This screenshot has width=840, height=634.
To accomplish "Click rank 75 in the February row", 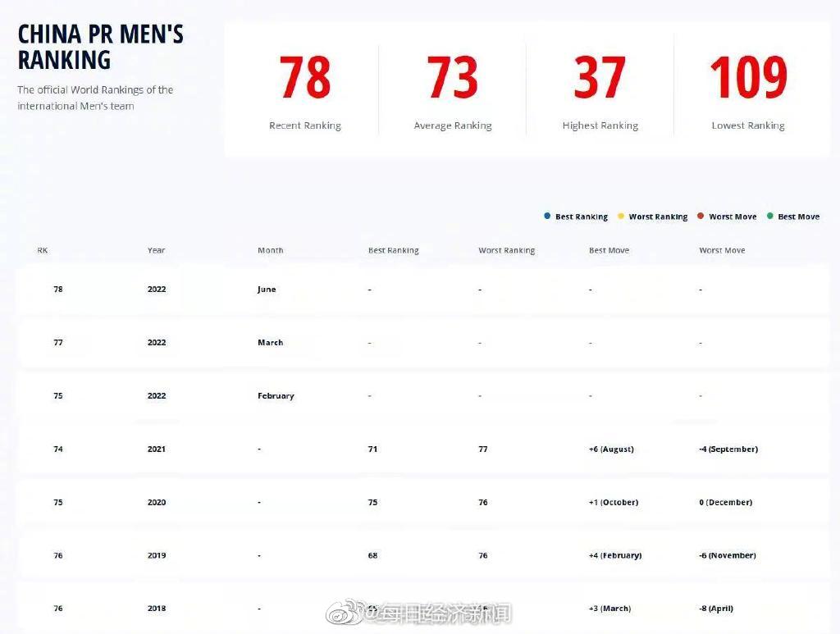I will (58, 395).
